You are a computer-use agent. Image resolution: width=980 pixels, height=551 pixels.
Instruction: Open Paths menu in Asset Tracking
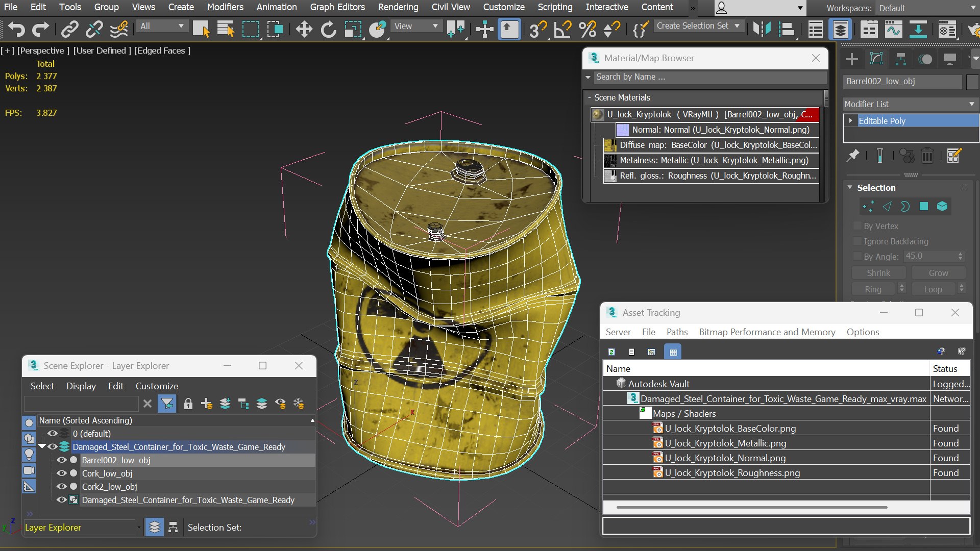click(x=677, y=332)
